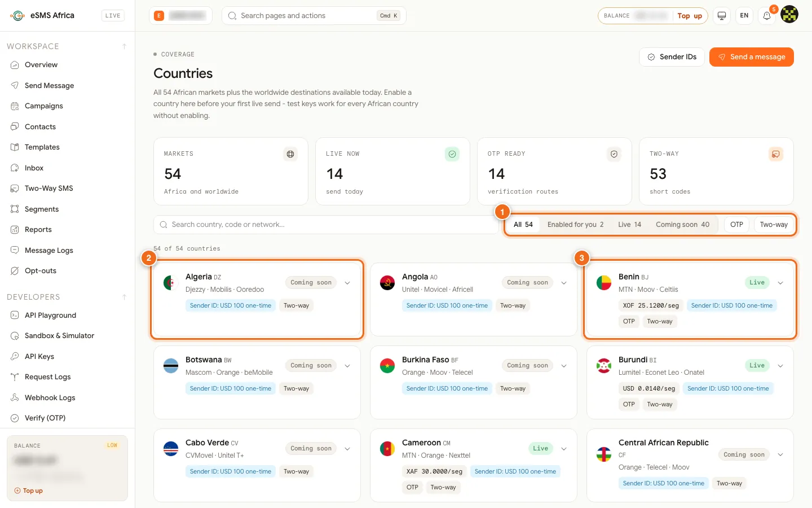Select the Coming soon 40 tab

[682, 225]
